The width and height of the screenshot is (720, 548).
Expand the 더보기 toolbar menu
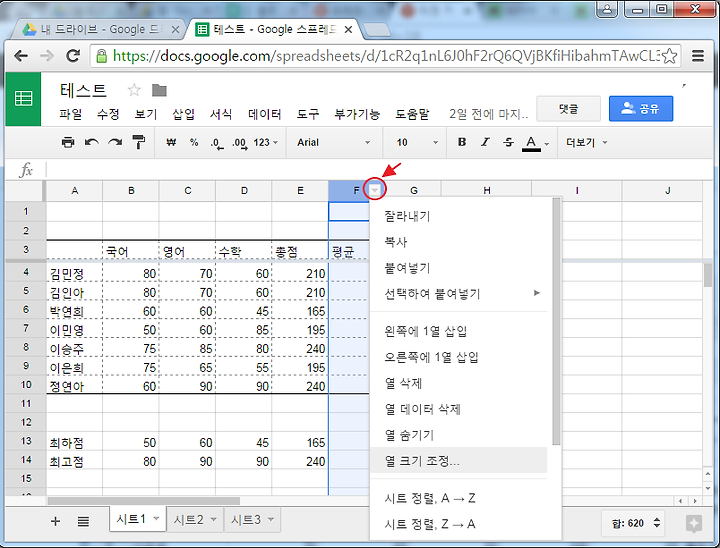[586, 142]
